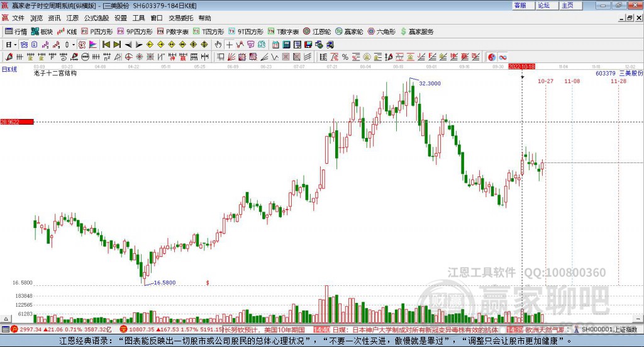The image size is (644, 347).
Task: Click the 11-08 cycle date line label
Action: (x=572, y=81)
